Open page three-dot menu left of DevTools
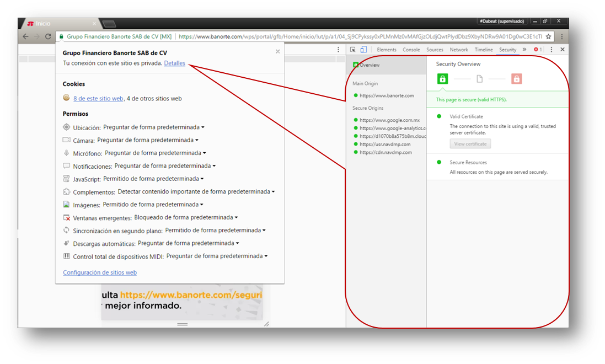 [339, 50]
